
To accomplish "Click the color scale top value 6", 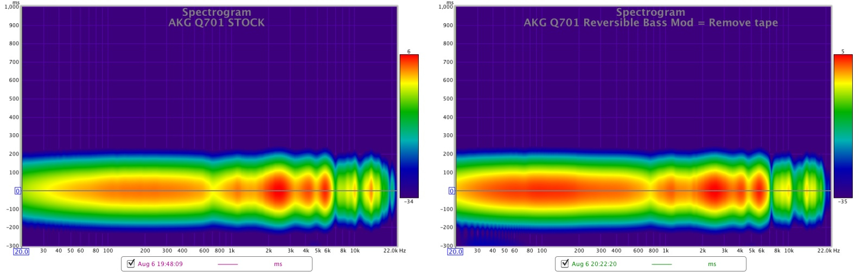I will pos(409,51).
